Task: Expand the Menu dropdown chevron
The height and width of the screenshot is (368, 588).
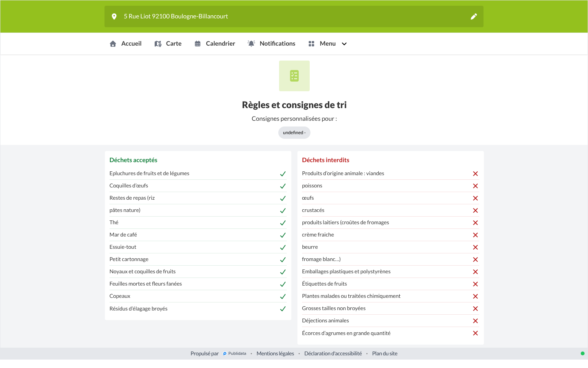Action: [344, 44]
